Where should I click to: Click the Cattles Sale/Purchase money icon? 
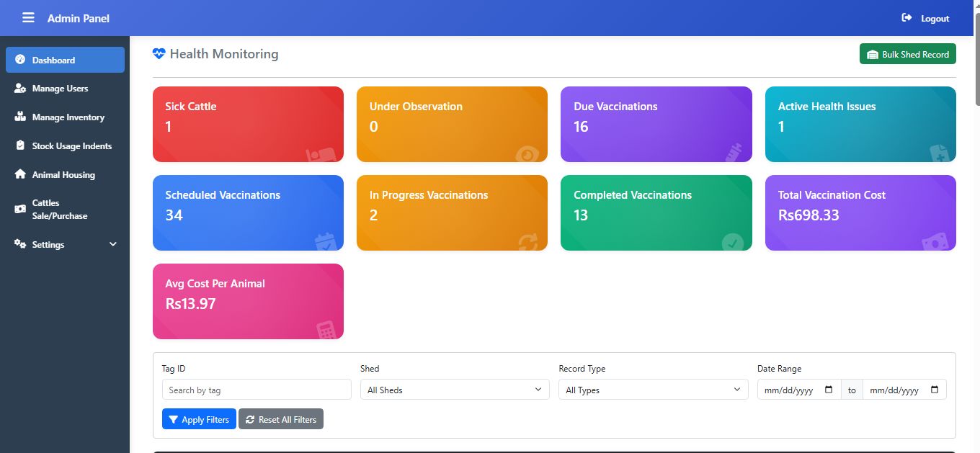20,210
